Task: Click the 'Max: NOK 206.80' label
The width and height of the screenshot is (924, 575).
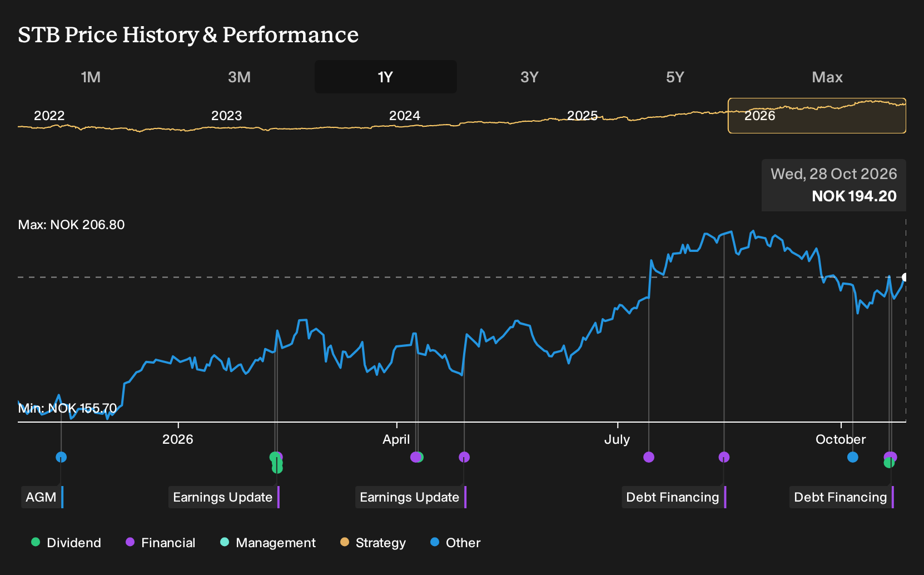Action: 72,225
